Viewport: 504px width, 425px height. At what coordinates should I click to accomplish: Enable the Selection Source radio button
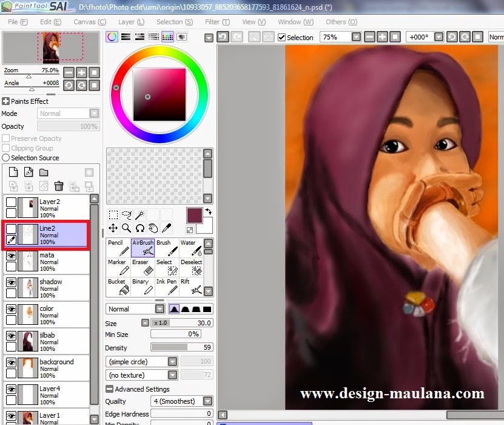[6, 158]
